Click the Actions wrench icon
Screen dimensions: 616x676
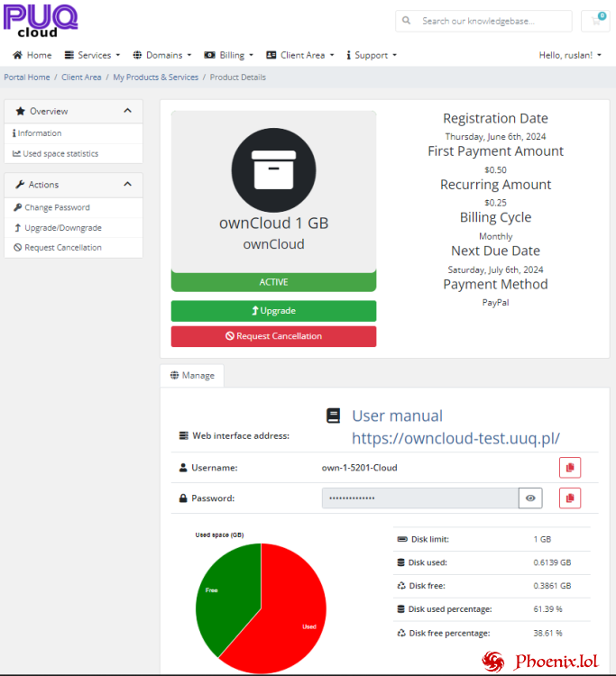coord(20,185)
